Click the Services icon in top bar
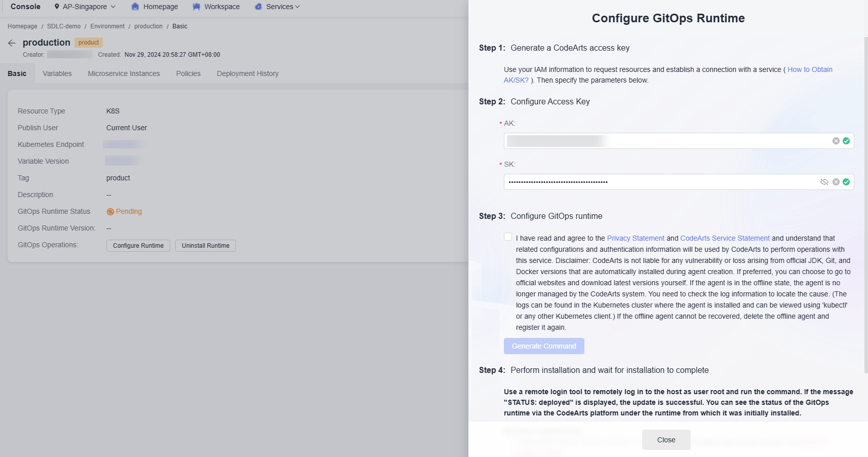The image size is (868, 457). pyautogui.click(x=258, y=7)
